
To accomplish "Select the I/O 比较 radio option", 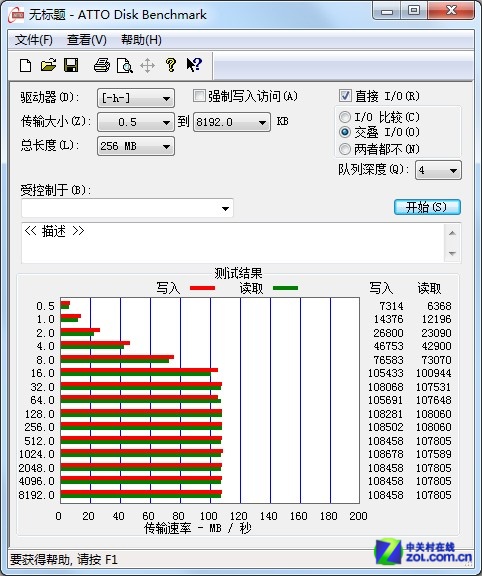I will [x=345, y=117].
